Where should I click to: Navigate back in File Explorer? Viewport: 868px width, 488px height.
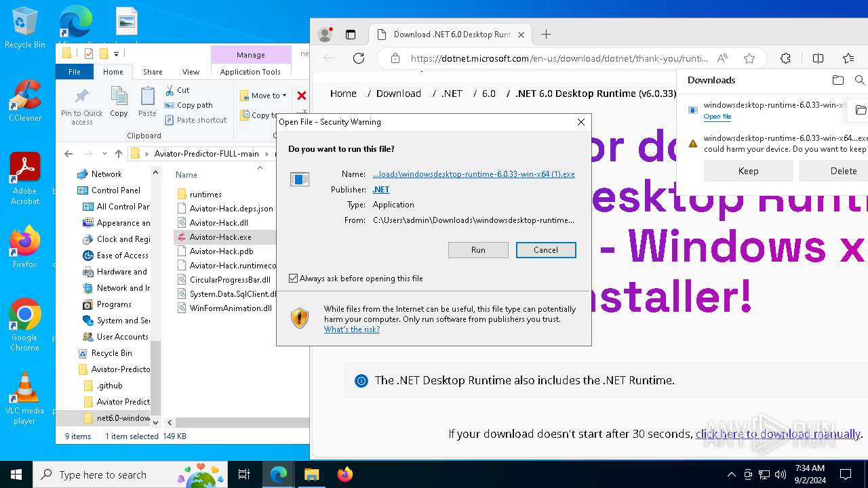pos(68,154)
